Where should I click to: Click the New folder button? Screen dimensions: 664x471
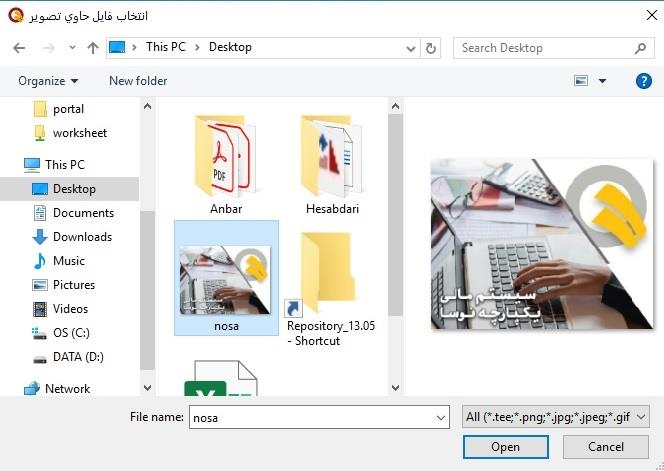click(138, 81)
